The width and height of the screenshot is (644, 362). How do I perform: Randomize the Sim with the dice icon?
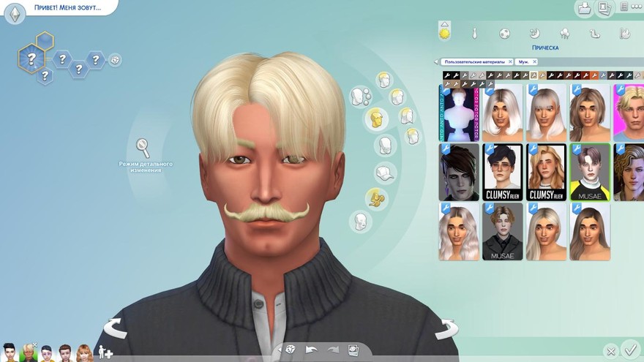point(291,350)
